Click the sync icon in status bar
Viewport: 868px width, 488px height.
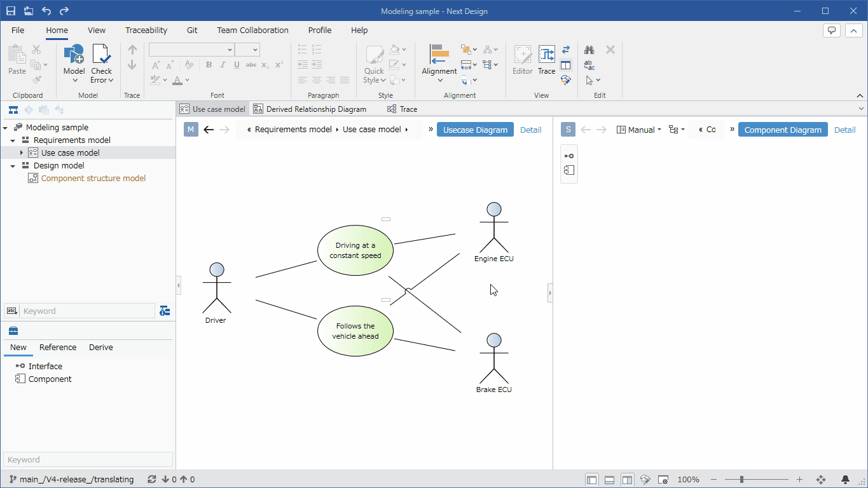(x=151, y=480)
